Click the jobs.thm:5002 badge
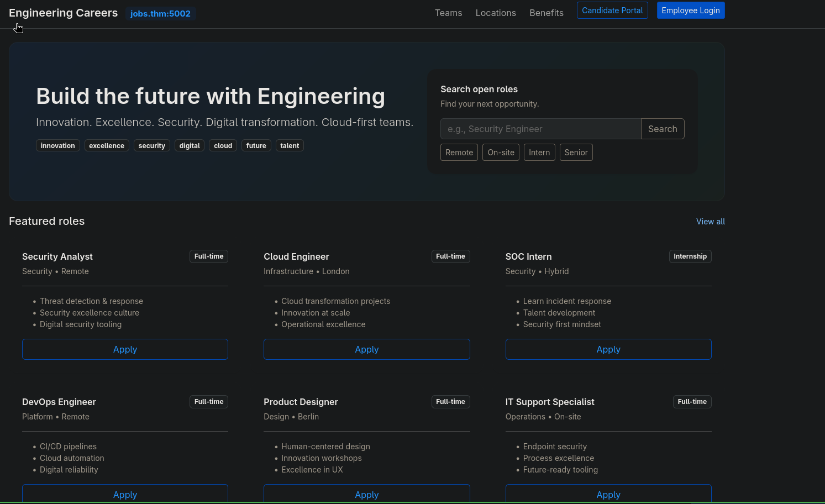 coord(160,13)
